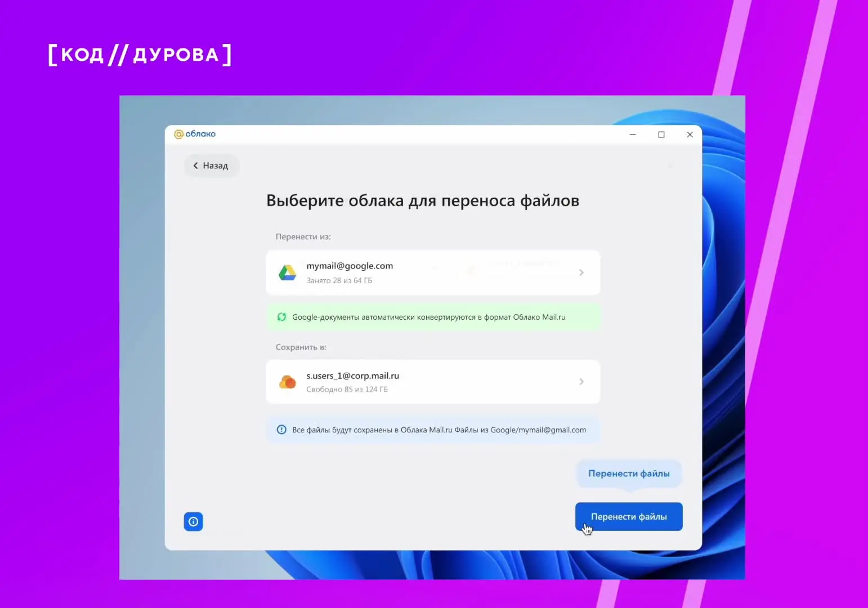The height and width of the screenshot is (608, 868).
Task: Click the info icon in the blue notice
Action: (x=281, y=430)
